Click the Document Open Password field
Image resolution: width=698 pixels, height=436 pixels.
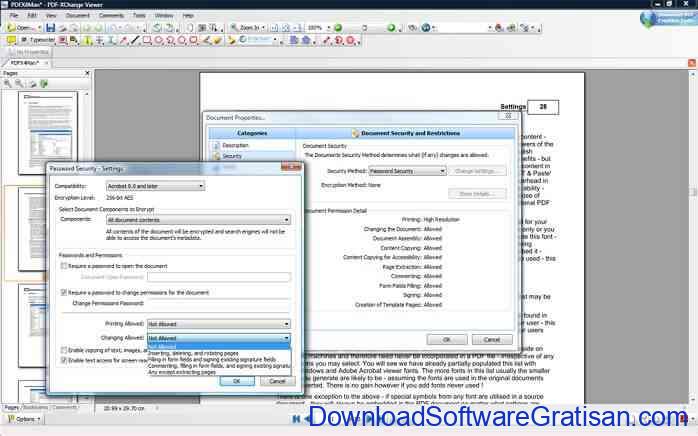coord(219,277)
